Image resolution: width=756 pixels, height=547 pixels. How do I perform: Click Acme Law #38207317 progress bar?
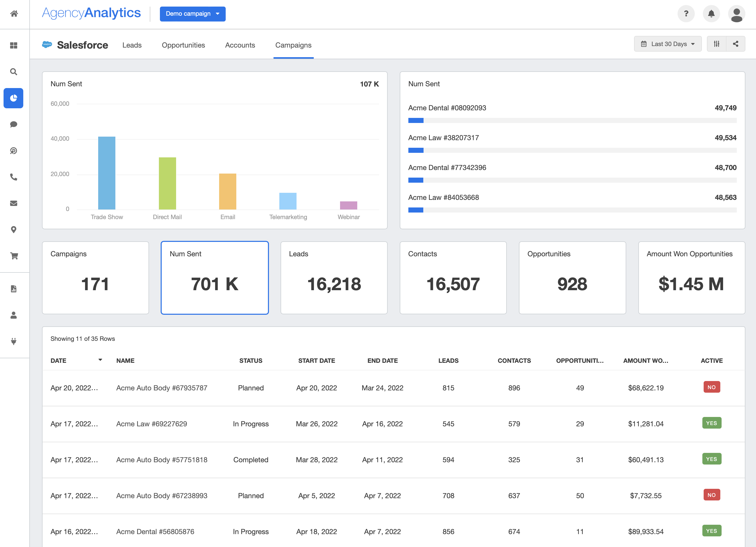pos(572,150)
